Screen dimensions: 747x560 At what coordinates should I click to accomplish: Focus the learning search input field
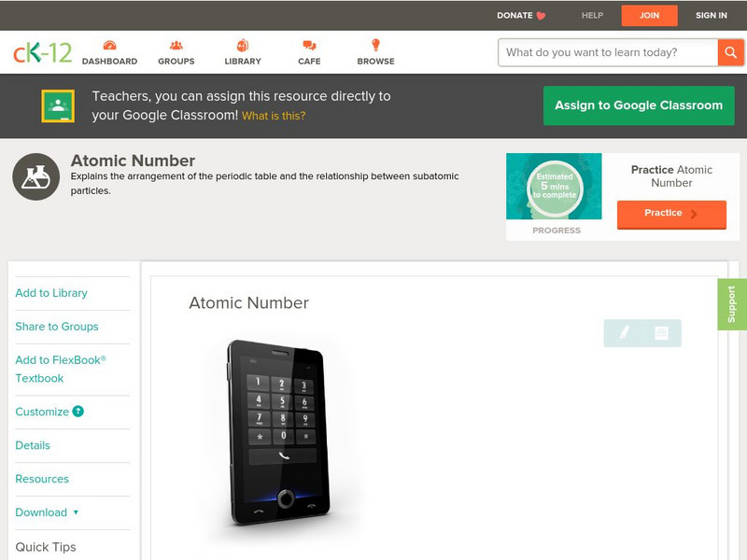608,52
